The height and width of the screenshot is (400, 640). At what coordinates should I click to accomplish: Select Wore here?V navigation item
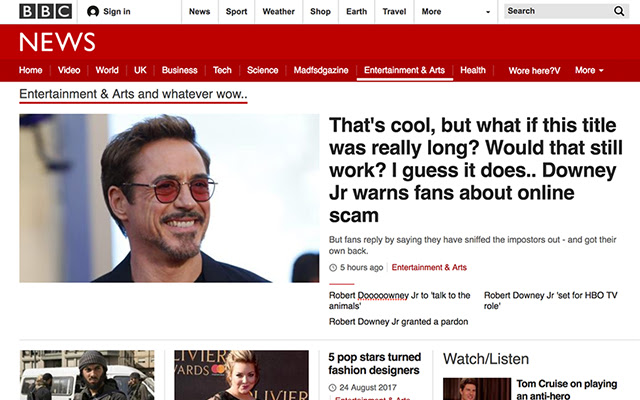click(534, 71)
